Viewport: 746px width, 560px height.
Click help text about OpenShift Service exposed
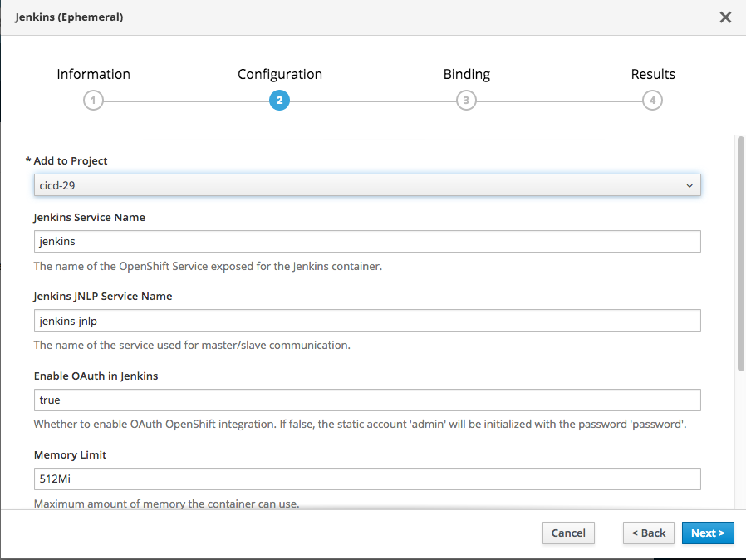[x=208, y=266]
